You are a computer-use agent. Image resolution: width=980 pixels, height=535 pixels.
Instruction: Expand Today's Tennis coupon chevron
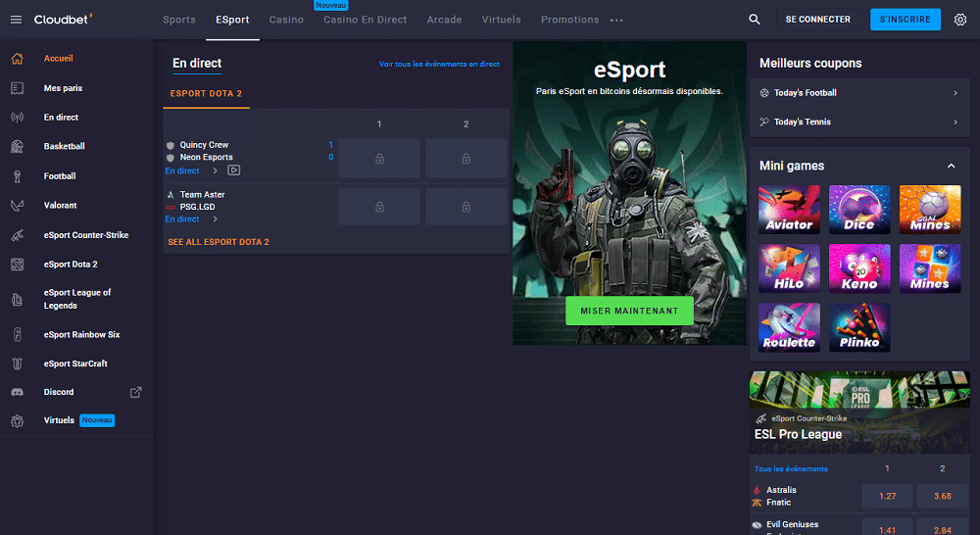pos(955,122)
